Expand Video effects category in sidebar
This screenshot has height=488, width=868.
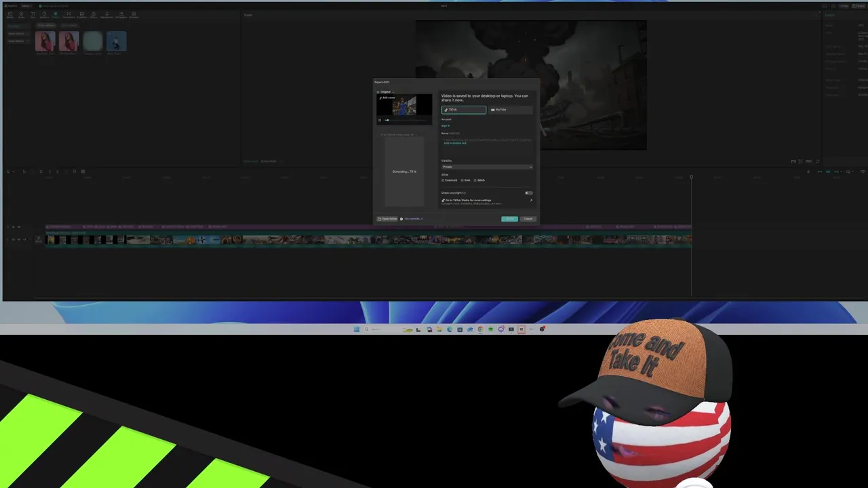[x=17, y=34]
